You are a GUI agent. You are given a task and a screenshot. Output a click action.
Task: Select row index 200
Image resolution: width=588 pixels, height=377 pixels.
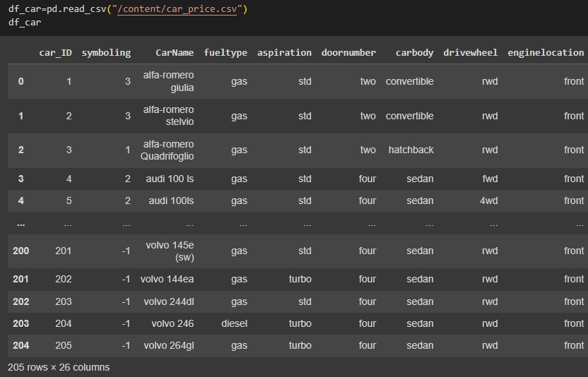21,251
